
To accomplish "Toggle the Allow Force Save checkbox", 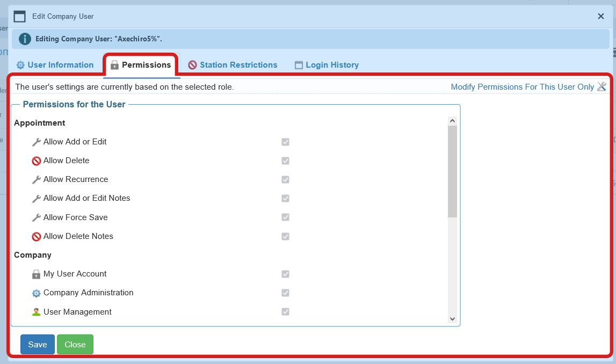I will pyautogui.click(x=285, y=217).
